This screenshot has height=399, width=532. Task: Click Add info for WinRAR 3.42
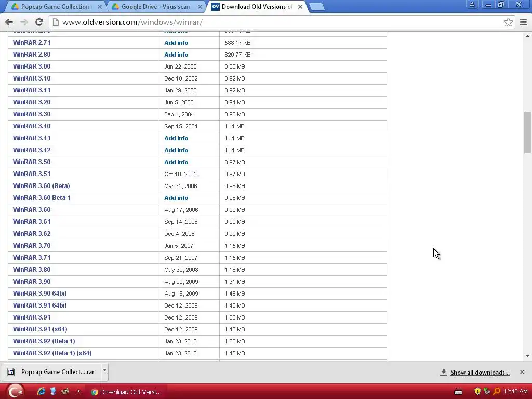pos(176,150)
